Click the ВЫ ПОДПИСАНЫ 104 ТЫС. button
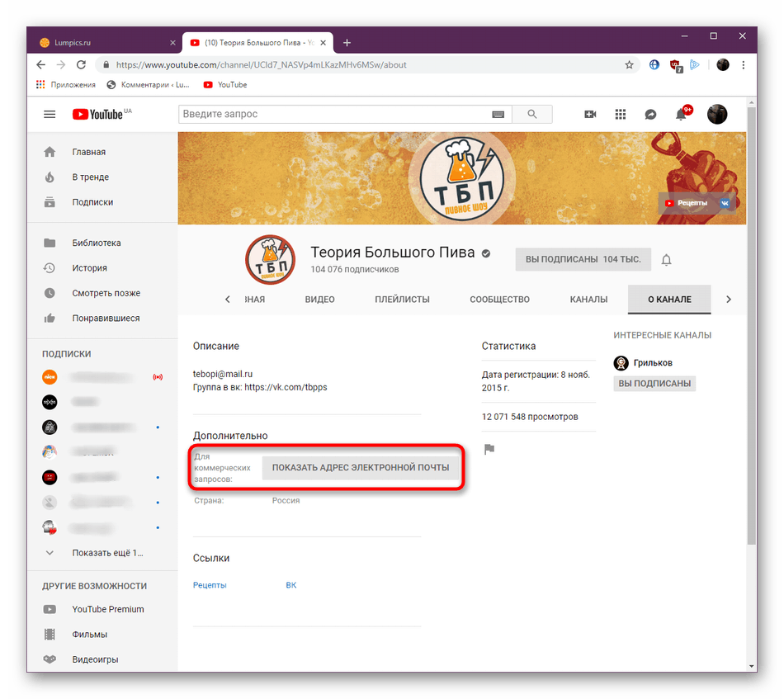This screenshot has width=784, height=699. pos(583,259)
